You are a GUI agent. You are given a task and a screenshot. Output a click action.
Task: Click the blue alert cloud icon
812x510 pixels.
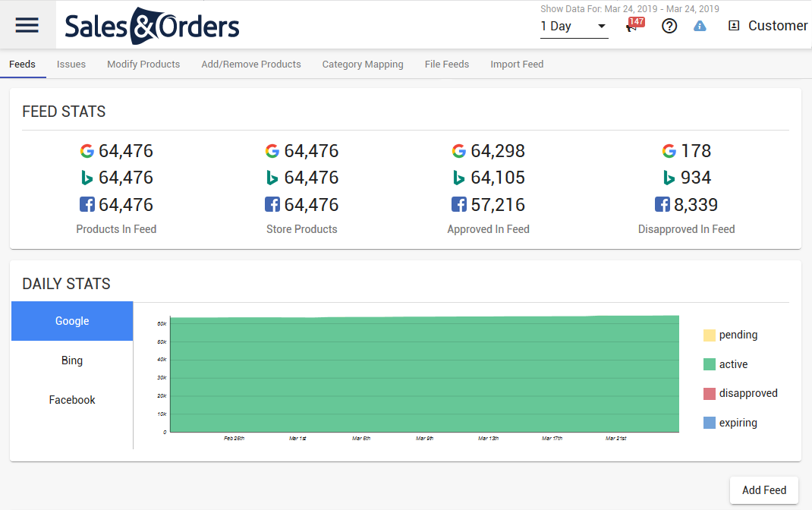700,26
